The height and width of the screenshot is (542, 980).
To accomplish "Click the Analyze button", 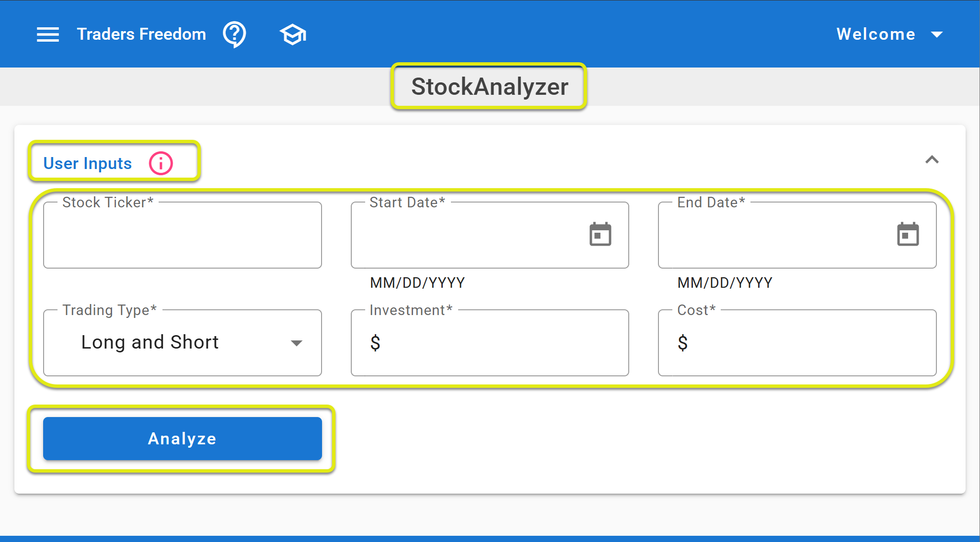I will point(183,439).
